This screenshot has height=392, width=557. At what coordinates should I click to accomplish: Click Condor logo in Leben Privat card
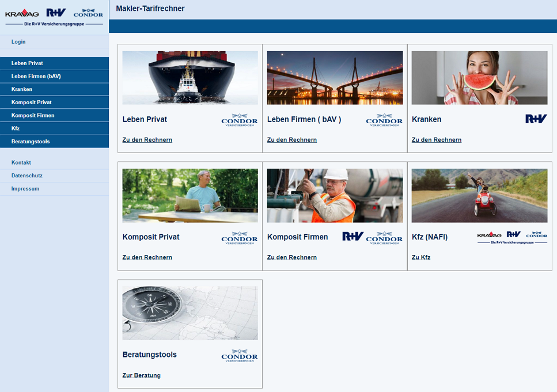(240, 120)
